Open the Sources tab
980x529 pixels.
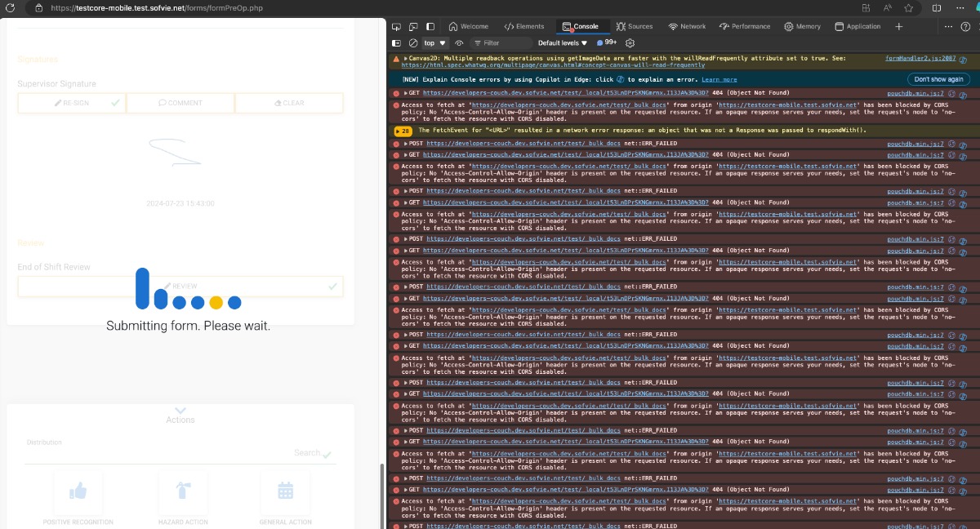(635, 26)
